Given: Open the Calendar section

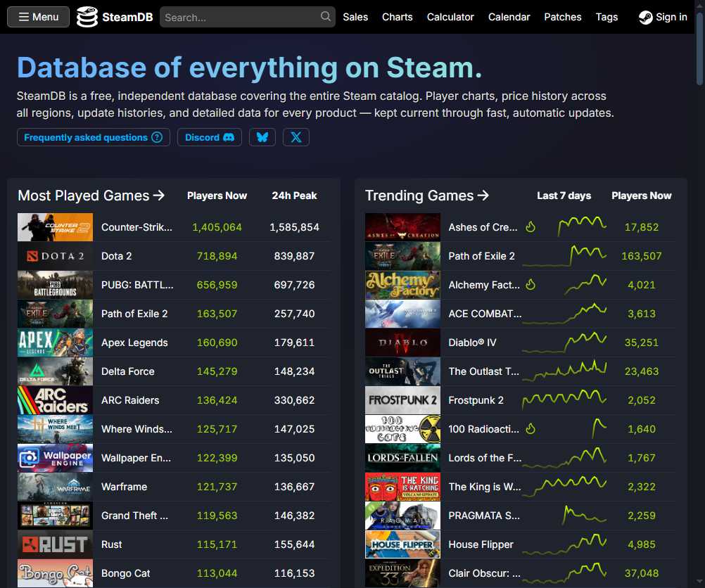Looking at the screenshot, I should coord(509,17).
